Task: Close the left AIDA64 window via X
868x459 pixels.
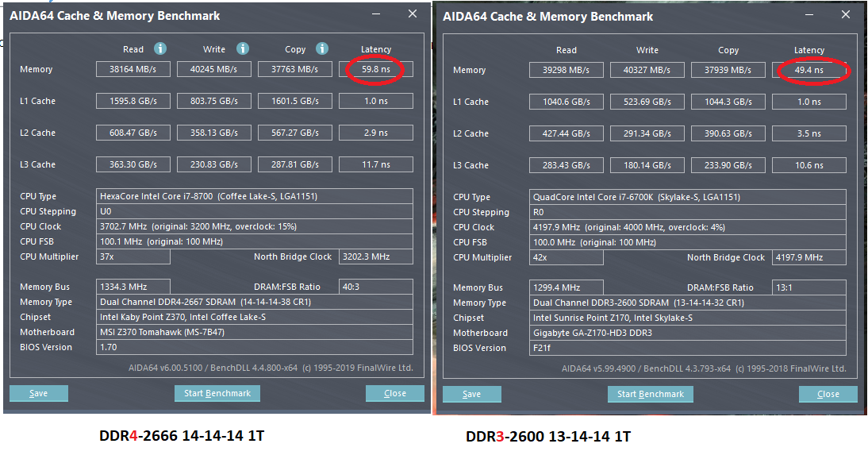Action: tap(413, 13)
